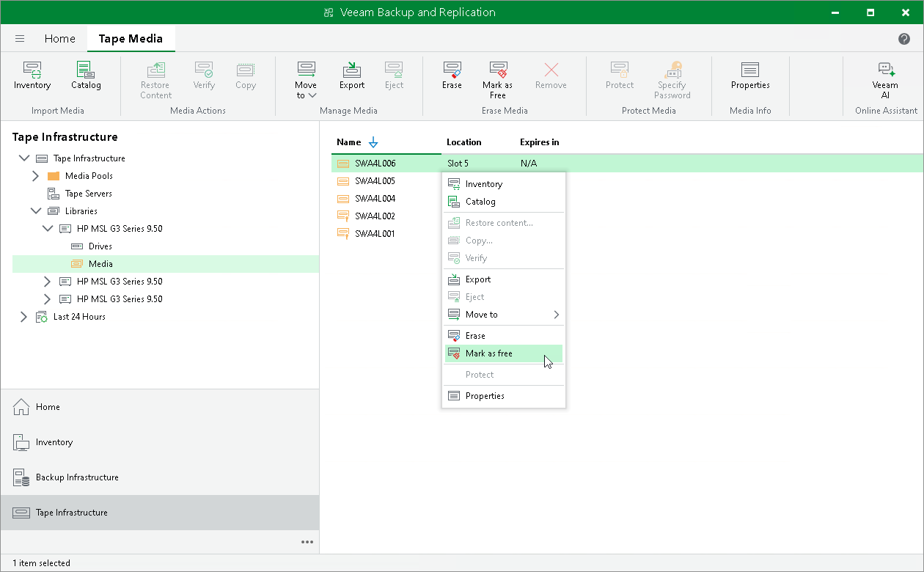Click the Drives node icon
This screenshot has width=924, height=572.
[77, 246]
